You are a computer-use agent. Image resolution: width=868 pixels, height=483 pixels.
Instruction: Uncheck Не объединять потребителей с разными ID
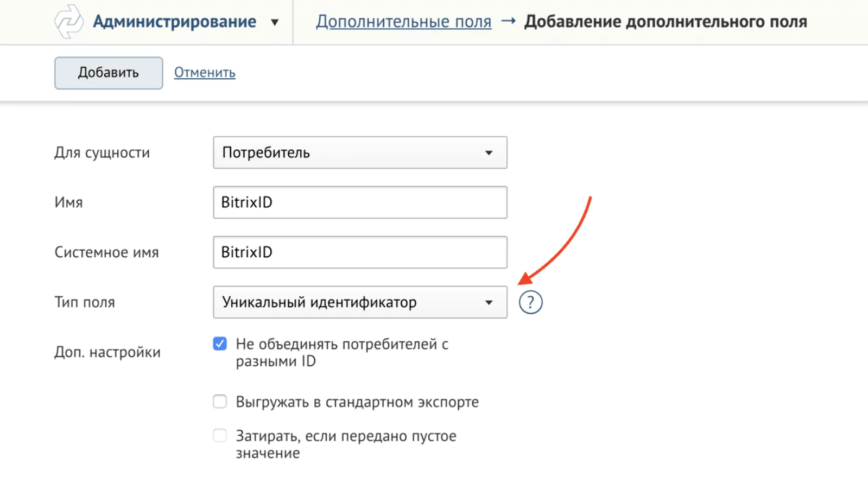click(220, 344)
